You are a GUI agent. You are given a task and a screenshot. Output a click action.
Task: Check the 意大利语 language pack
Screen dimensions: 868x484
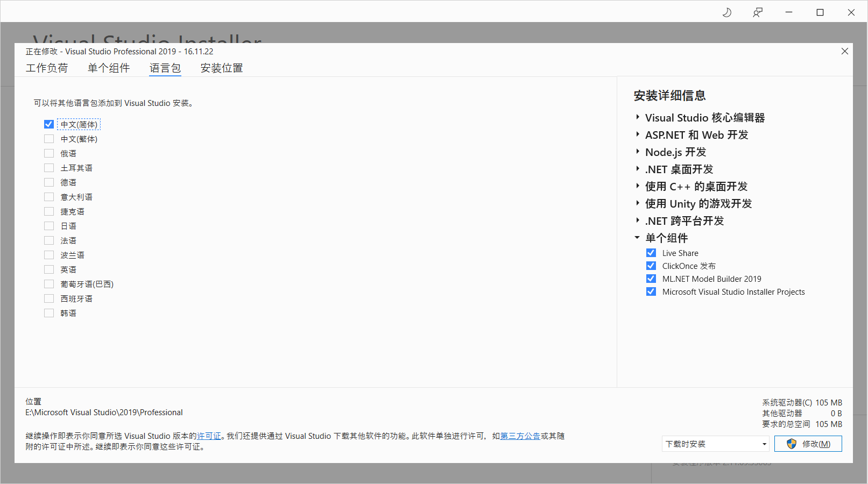click(x=49, y=197)
